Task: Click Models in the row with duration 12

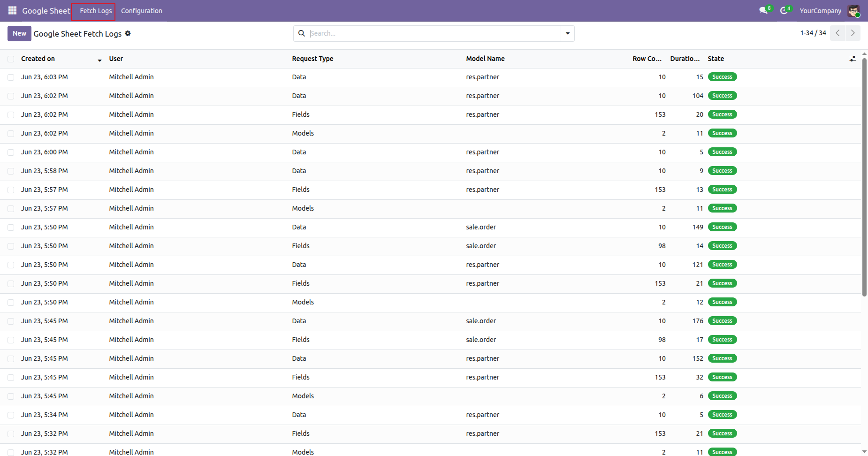Action: click(303, 302)
